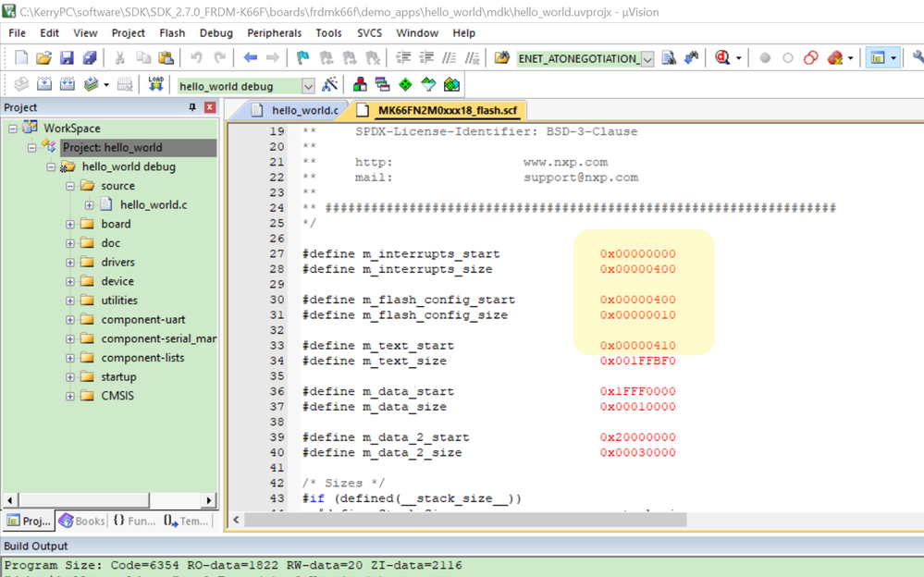This screenshot has height=577, width=924.
Task: Switch to the Functions panel tab
Action: point(134,521)
